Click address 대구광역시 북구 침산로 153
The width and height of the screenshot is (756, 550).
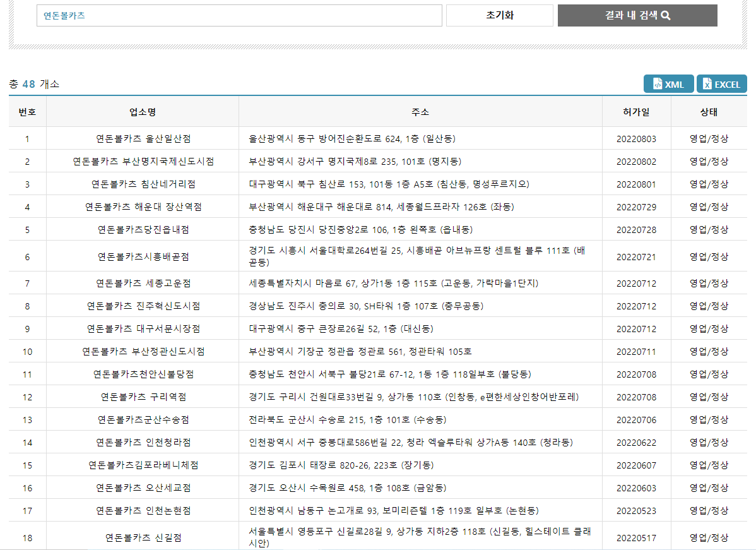389,184
